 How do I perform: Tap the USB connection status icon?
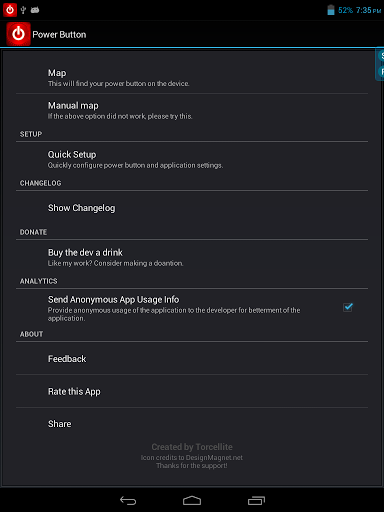pyautogui.click(x=23, y=10)
